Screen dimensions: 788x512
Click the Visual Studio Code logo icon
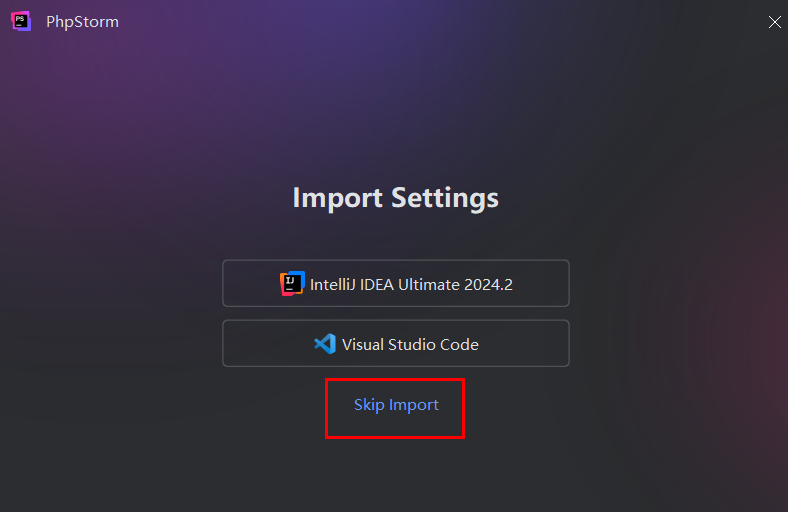[324, 344]
